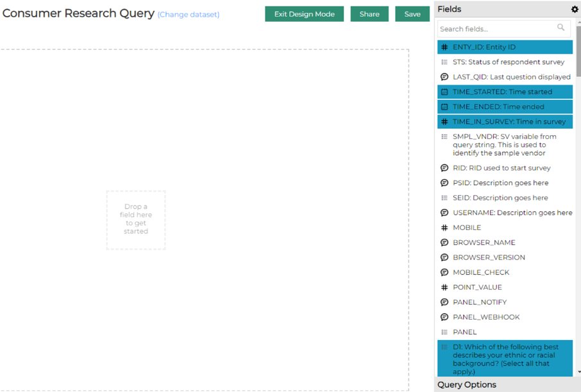Click the list icon beside PANEL field
The height and width of the screenshot is (392, 581).
[x=444, y=332]
